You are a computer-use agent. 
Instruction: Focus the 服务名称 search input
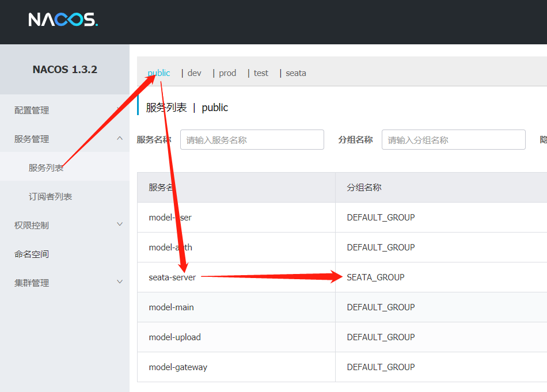tap(252, 140)
